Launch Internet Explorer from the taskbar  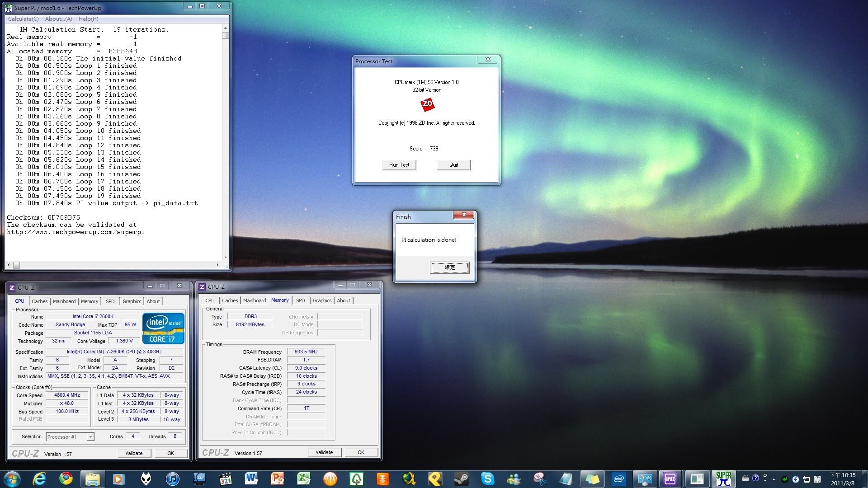click(x=40, y=479)
